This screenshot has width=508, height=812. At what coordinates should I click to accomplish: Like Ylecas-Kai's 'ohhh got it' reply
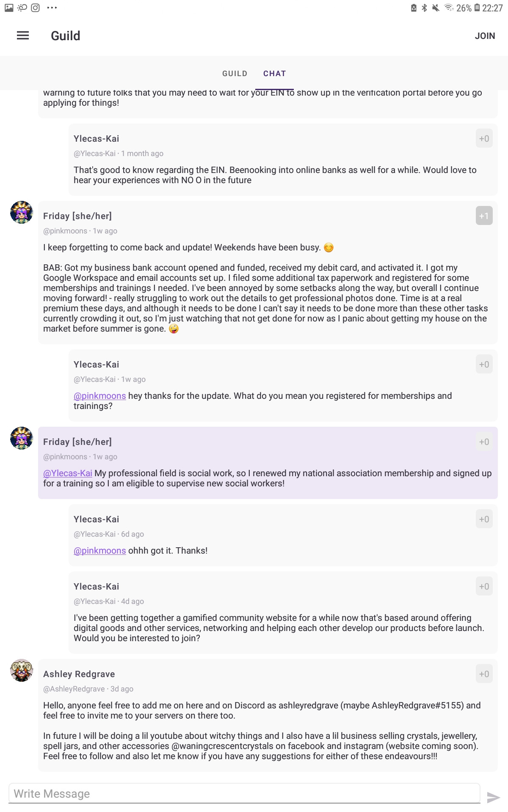pyautogui.click(x=484, y=519)
